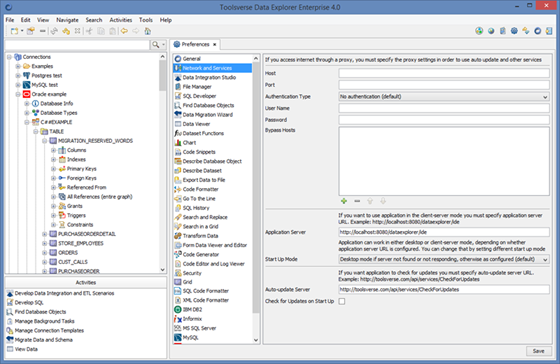Collapse the Connections tree node

tap(9, 57)
